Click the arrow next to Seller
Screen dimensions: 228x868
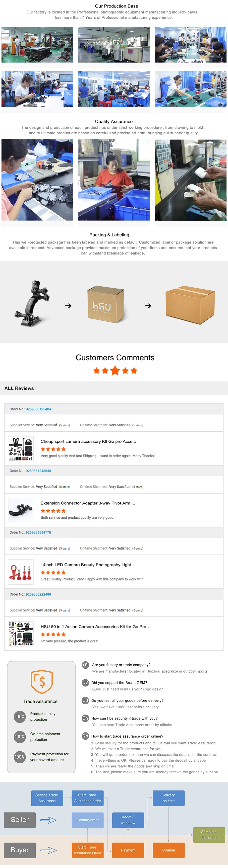pos(49,820)
